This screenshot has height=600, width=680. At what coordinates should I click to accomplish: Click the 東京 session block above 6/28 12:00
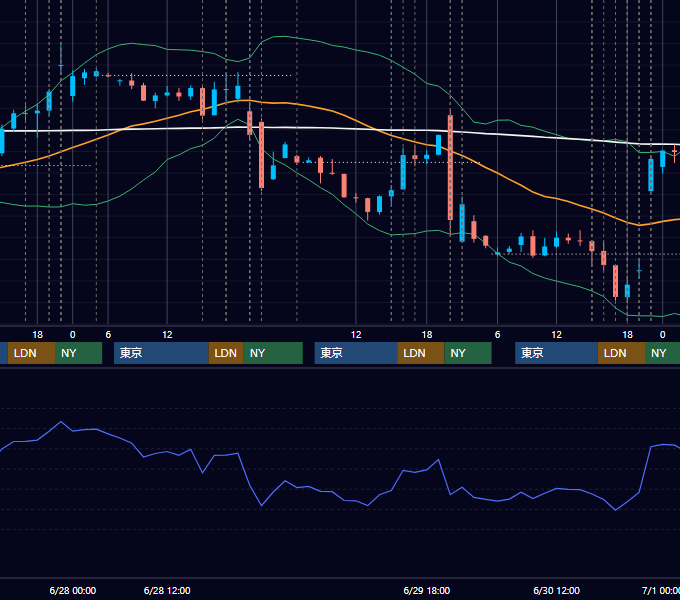point(161,353)
